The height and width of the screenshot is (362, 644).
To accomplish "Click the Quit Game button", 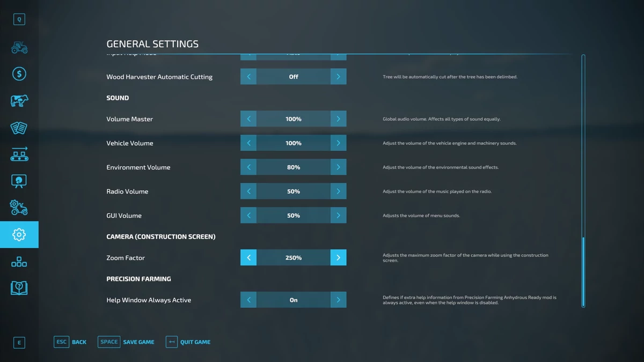I will 188,342.
